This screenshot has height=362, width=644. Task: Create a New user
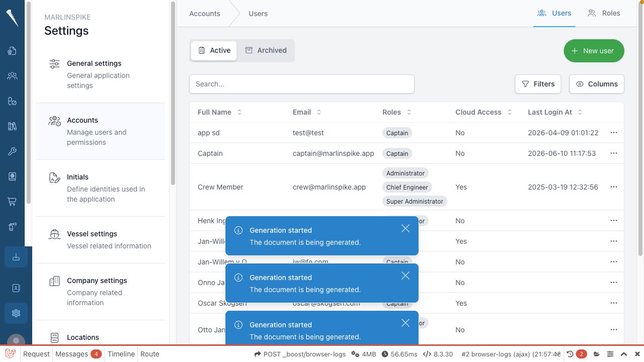[x=594, y=51]
